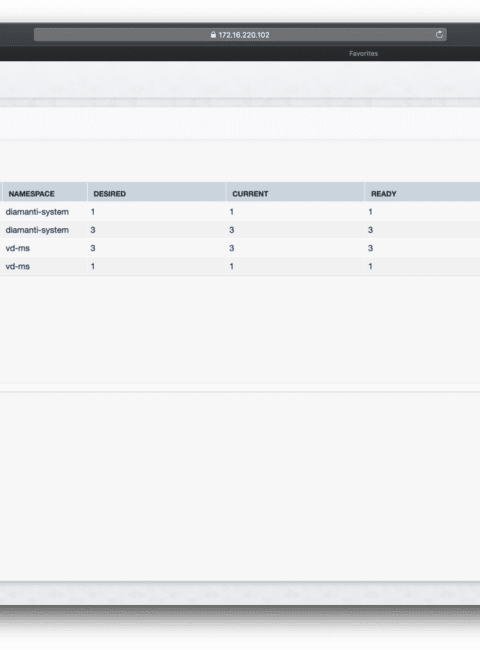Sort table by the NAMESPACE column header
Screen dimensions: 480x650
[32, 194]
